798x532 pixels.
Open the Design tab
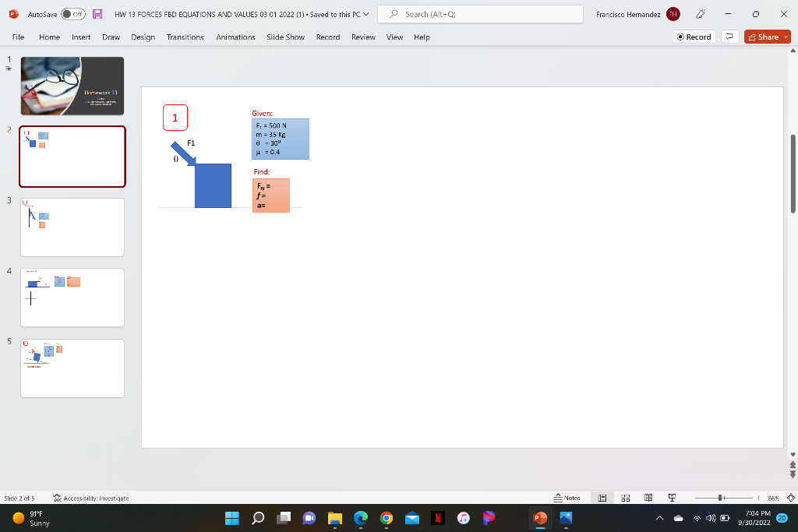(x=143, y=37)
